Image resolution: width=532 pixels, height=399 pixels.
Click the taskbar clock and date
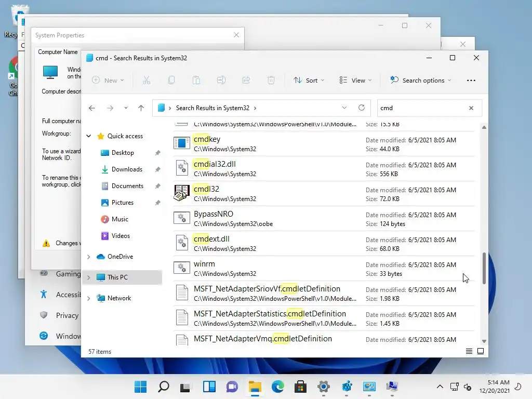495,387
